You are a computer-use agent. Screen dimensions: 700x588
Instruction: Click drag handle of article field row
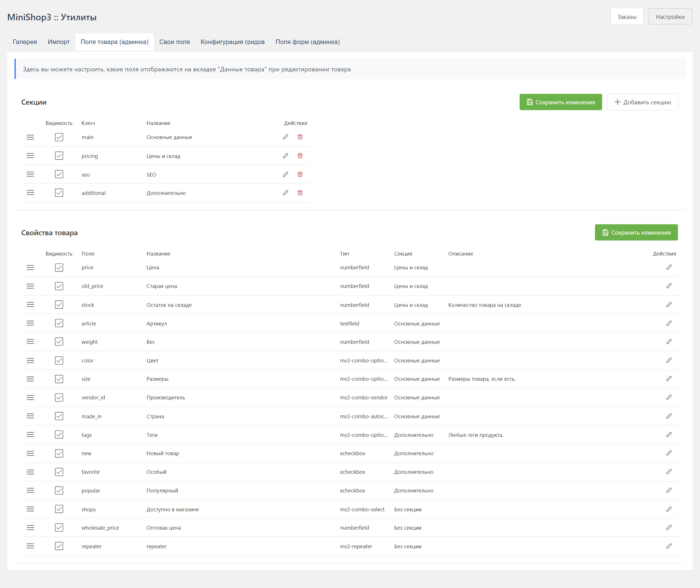(30, 323)
